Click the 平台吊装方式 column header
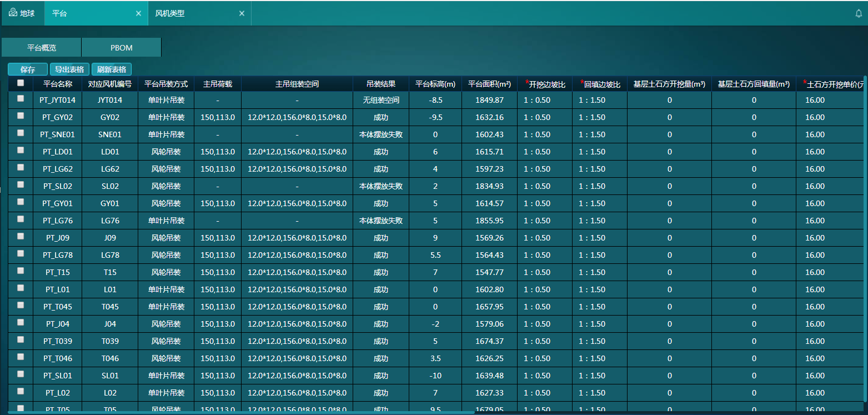This screenshot has width=868, height=415. (166, 84)
